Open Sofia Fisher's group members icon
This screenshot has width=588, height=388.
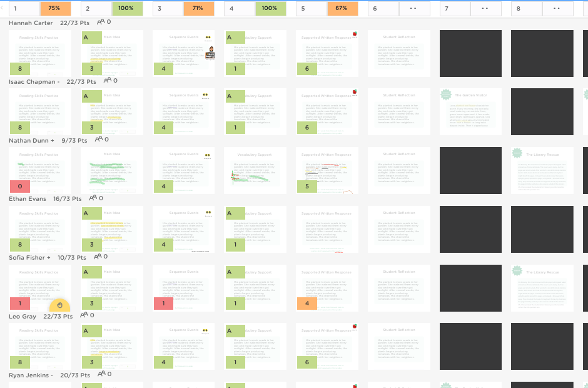[x=98, y=257]
